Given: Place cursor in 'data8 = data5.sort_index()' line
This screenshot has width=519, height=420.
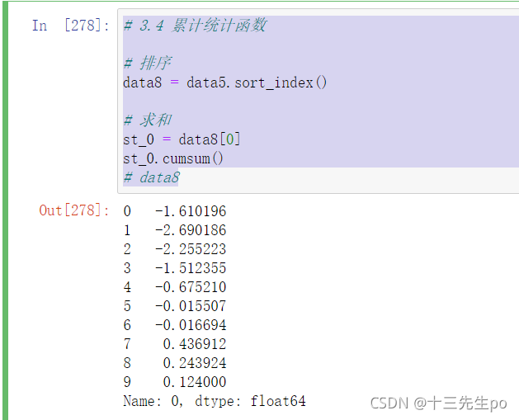Looking at the screenshot, I should 225,83.
